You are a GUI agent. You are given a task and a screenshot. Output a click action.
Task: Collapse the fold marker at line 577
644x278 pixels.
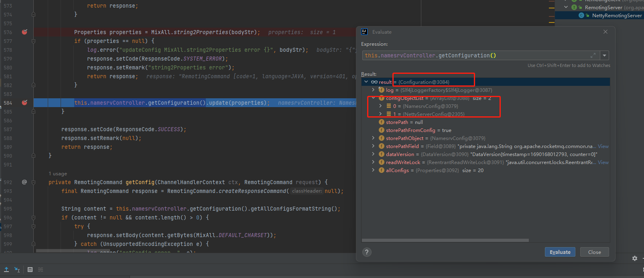tap(33, 41)
